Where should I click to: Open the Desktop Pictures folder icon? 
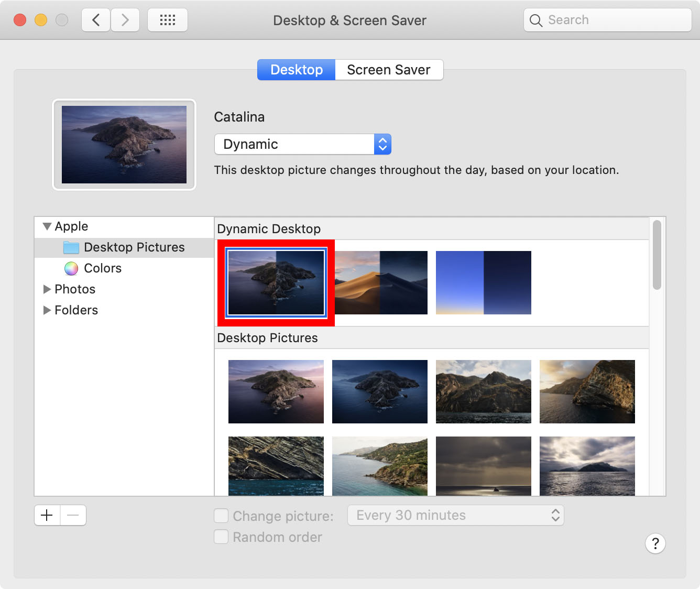click(71, 247)
